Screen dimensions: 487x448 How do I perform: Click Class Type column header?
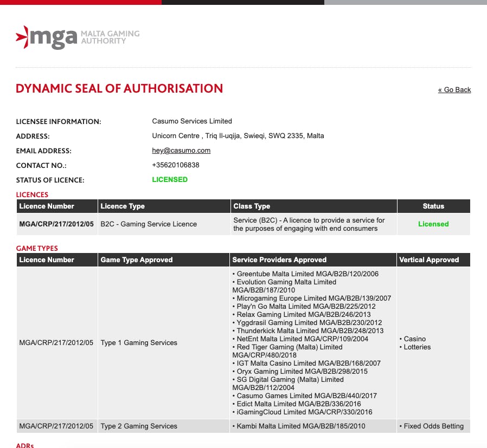click(x=313, y=206)
